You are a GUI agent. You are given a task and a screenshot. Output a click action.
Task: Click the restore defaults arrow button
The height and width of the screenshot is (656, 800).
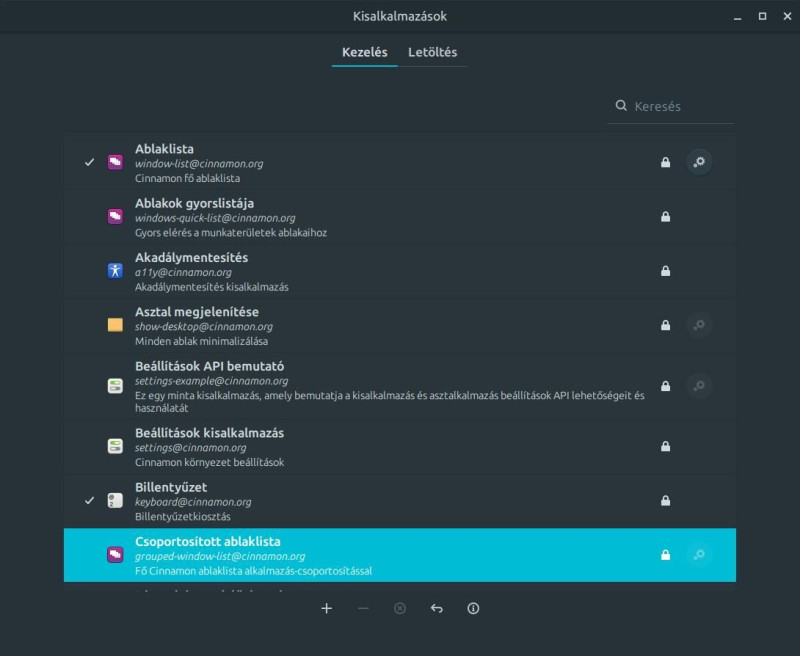point(437,608)
